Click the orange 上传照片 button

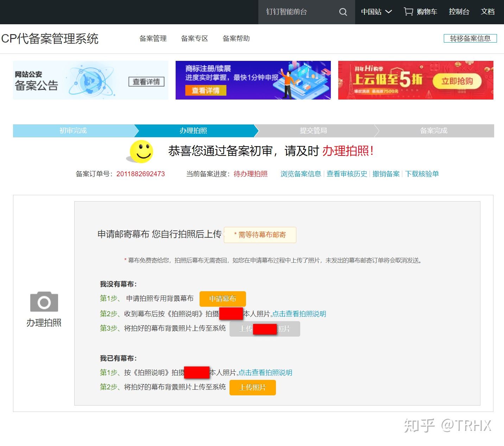click(x=252, y=387)
